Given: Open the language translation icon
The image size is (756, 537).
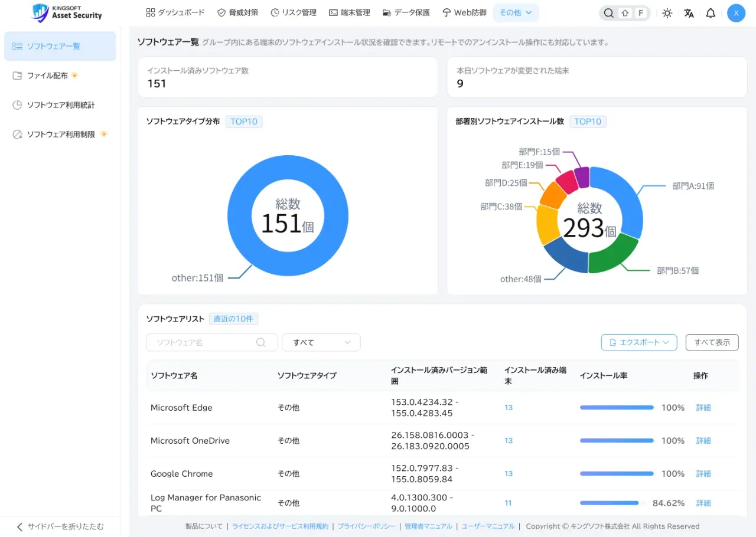Looking at the screenshot, I should pos(689,13).
